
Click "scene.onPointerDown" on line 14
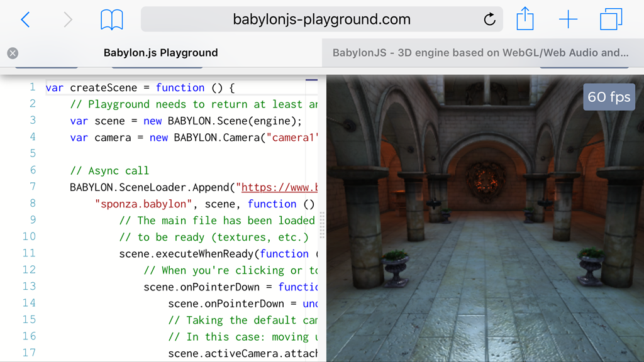coord(226,304)
